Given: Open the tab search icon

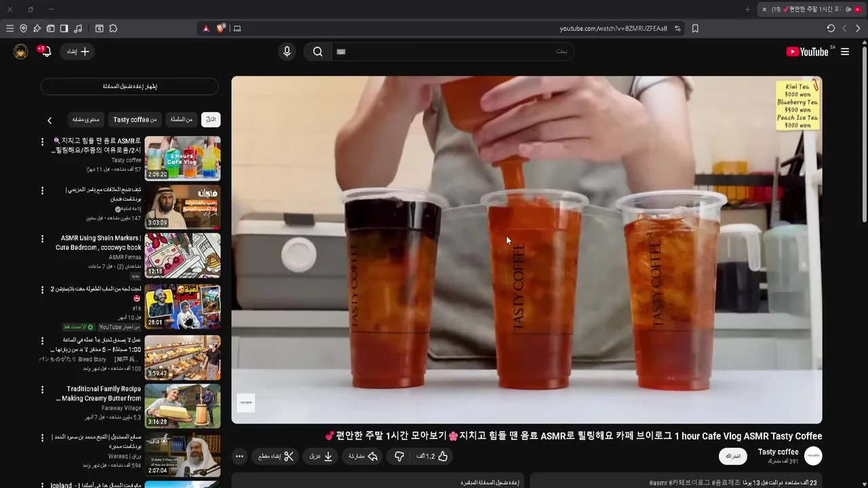Looking at the screenshot, I should (x=99, y=28).
